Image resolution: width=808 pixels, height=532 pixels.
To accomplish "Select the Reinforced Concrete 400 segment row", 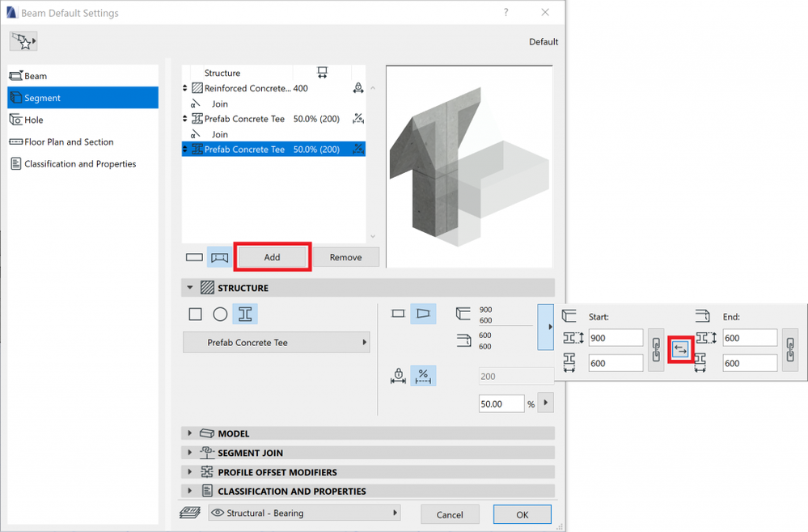I will point(273,88).
